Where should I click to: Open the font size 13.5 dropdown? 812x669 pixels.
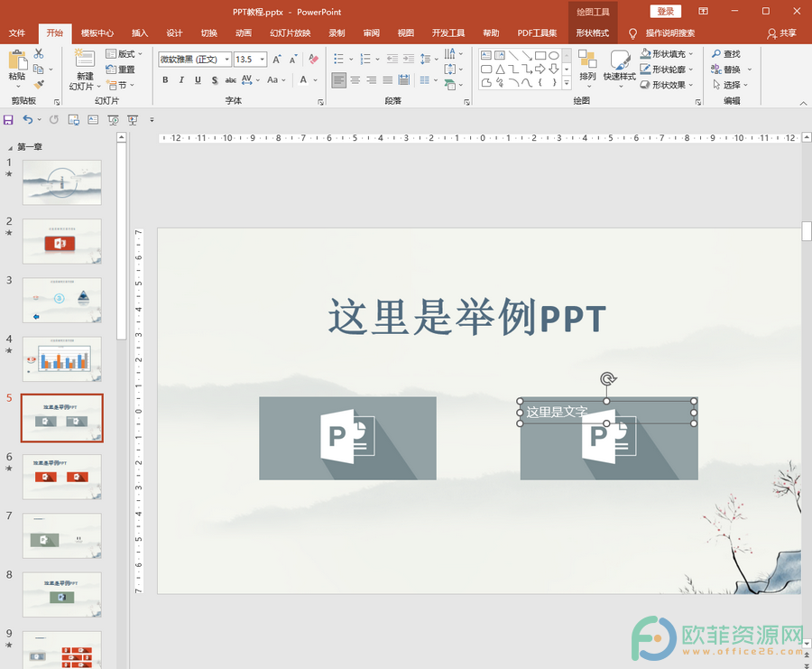pyautogui.click(x=262, y=60)
